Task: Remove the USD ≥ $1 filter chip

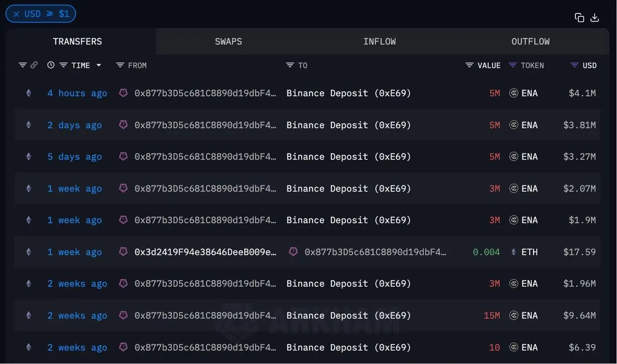Action: pyautogui.click(x=16, y=13)
